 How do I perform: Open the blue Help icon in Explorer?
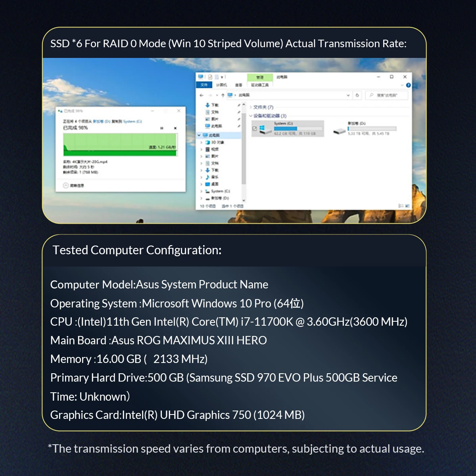(x=408, y=85)
